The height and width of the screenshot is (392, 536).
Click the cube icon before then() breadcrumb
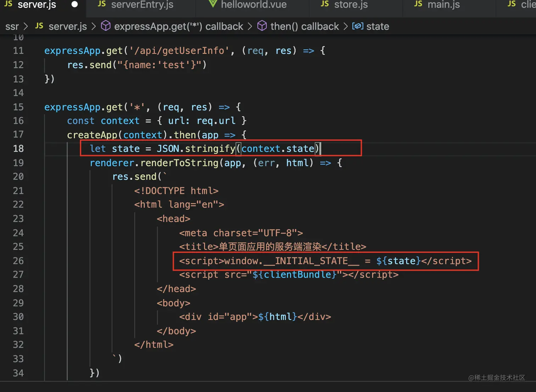point(262,26)
